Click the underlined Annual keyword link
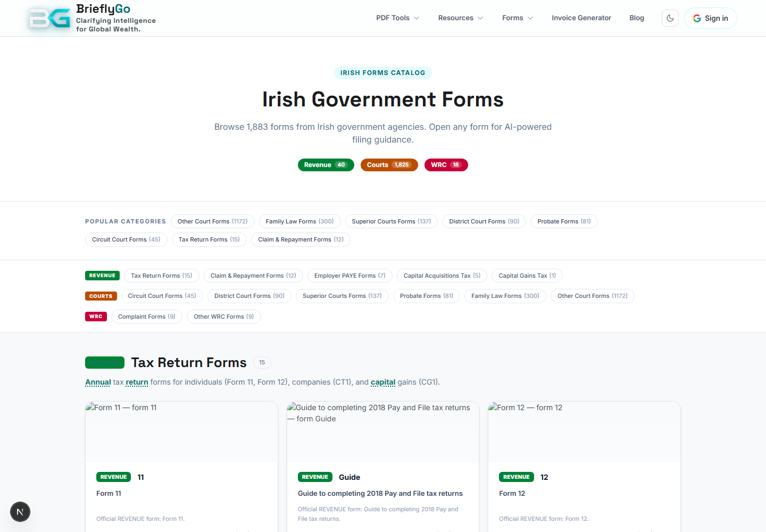This screenshot has width=766, height=532. pos(98,382)
